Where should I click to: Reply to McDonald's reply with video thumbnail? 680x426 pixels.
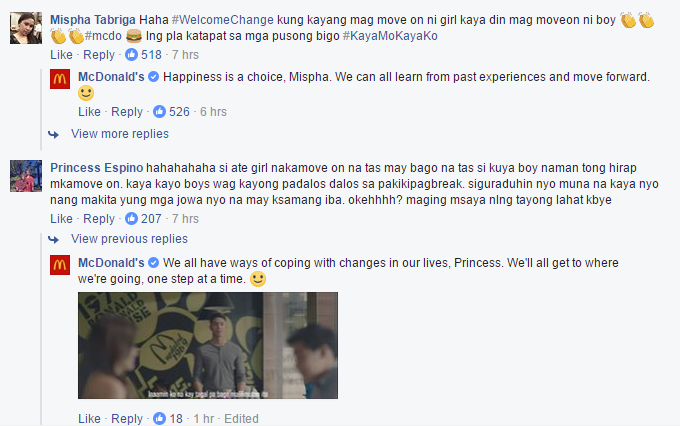[127, 419]
